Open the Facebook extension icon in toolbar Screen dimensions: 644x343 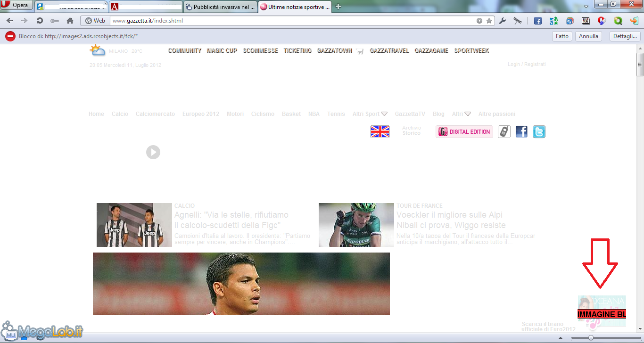coord(538,21)
